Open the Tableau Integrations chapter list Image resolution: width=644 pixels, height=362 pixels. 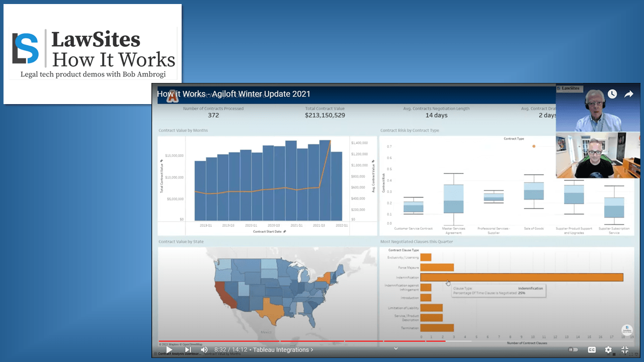pos(283,349)
